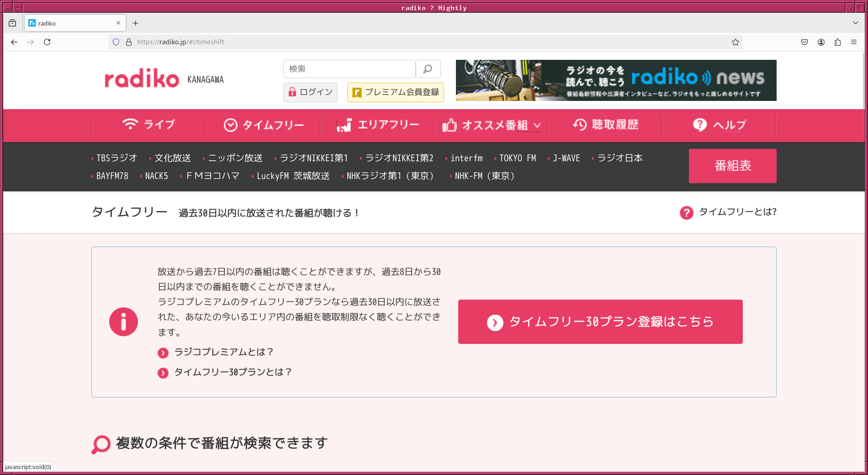Image resolution: width=868 pixels, height=475 pixels.
Task: Click the ヘルプ question mark icon
Action: coord(699,124)
